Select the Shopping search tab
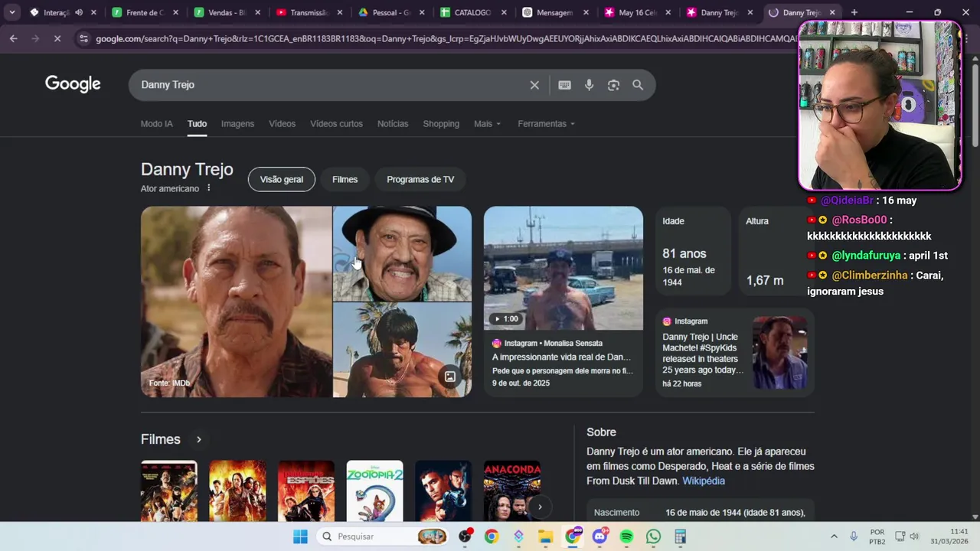The width and height of the screenshot is (980, 551). click(x=441, y=124)
